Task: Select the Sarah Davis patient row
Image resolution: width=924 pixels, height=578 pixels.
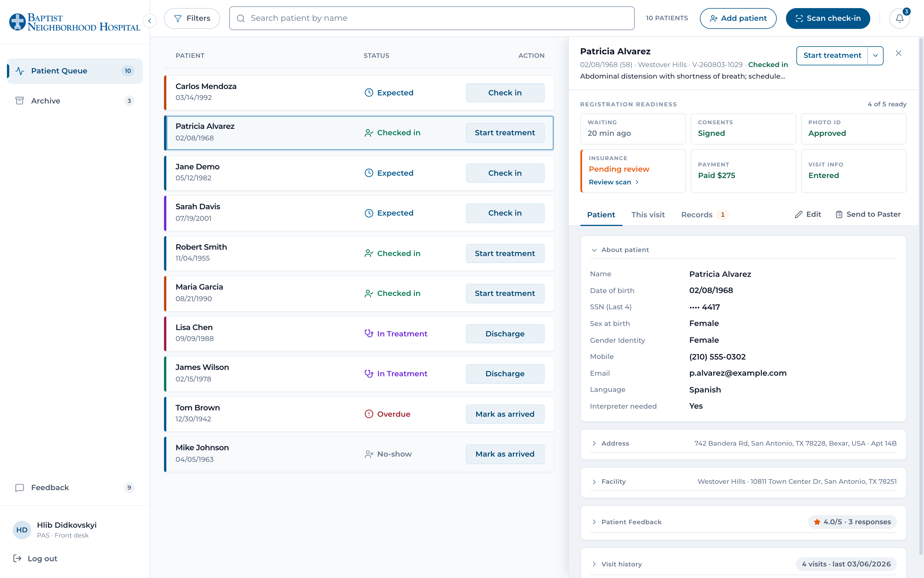Action: tap(359, 213)
